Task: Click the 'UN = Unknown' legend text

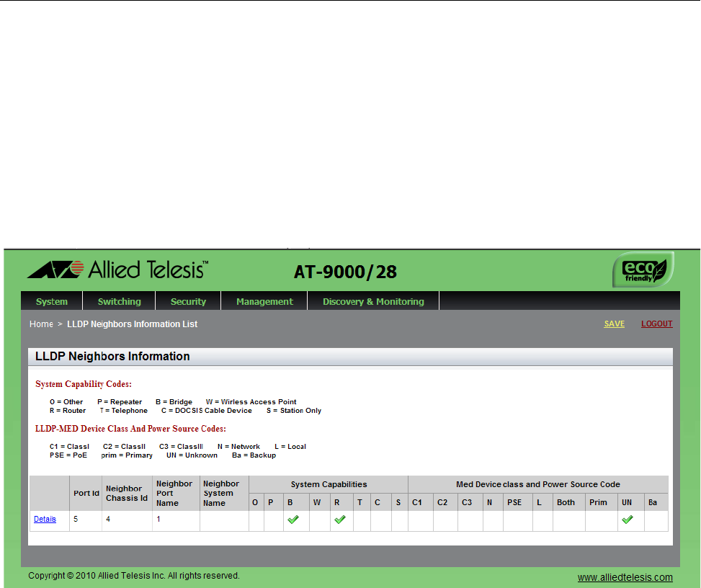Action: click(x=192, y=455)
